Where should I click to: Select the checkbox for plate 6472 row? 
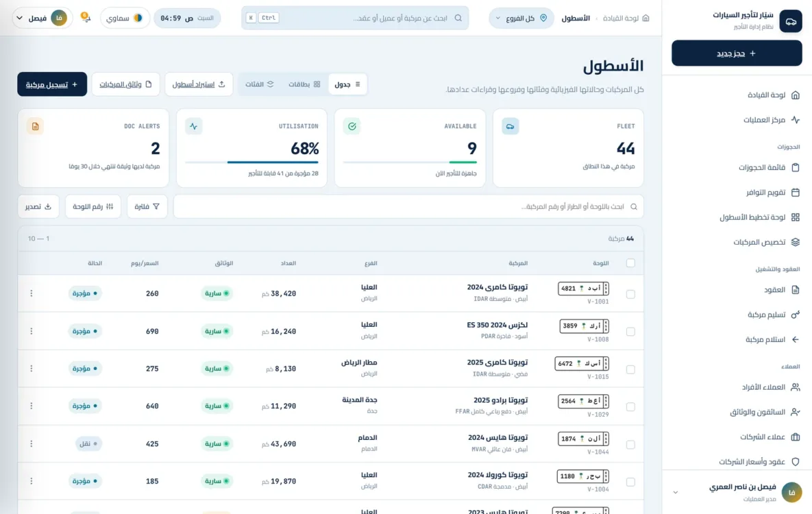[x=630, y=369]
